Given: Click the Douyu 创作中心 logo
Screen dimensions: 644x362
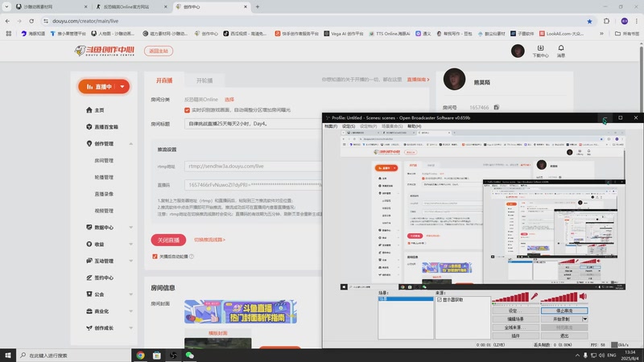Looking at the screenshot, I should click(x=105, y=51).
